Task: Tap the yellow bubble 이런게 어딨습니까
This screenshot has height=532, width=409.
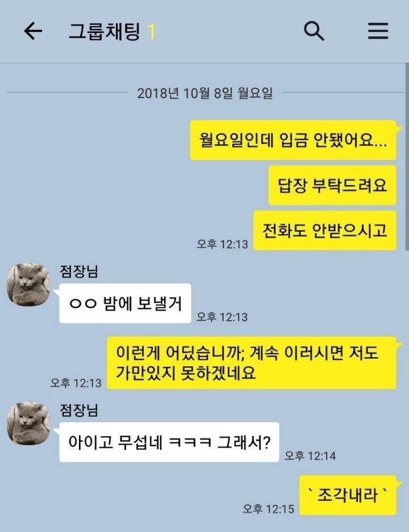Action: (252, 363)
